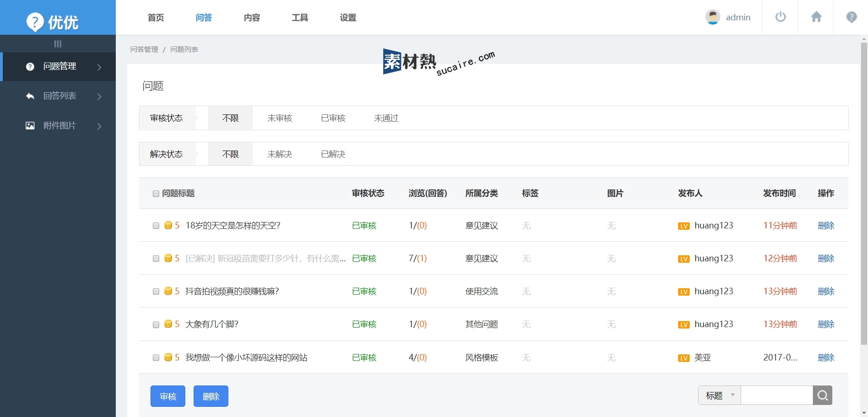This screenshot has height=417, width=868.
Task: Click the 优优 logo icon
Action: [35, 22]
